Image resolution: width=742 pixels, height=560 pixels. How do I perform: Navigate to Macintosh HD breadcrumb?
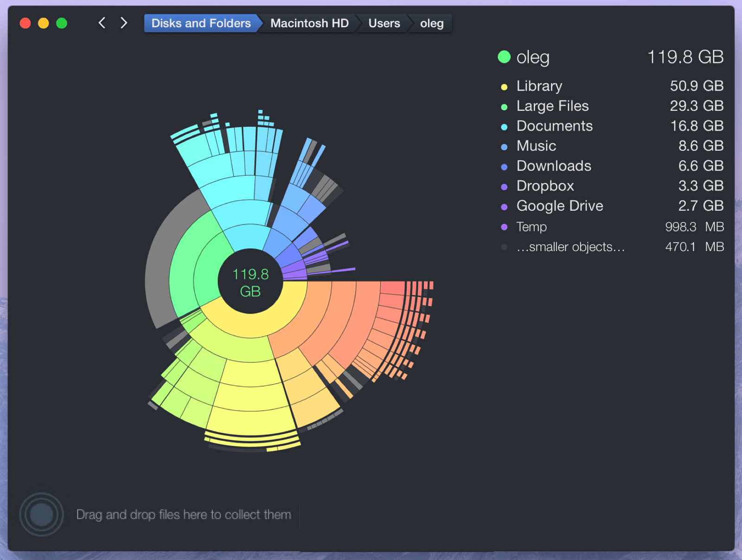tap(309, 23)
